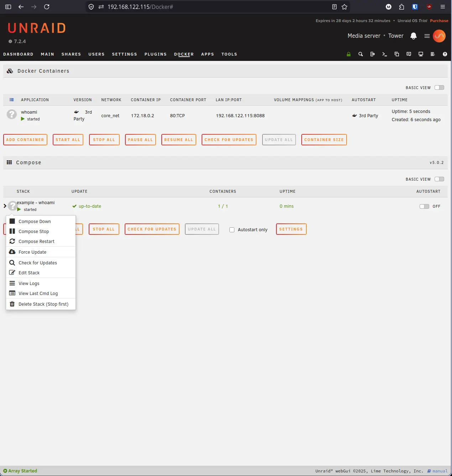Viewport: 452px width, 476px height.
Task: Select Check for Updates menu entry
Action: 41,263
